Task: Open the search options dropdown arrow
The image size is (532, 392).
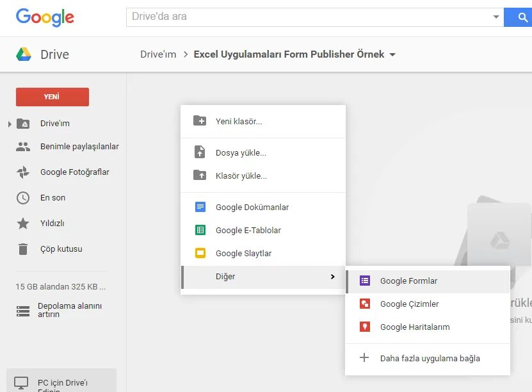Action: tap(496, 17)
